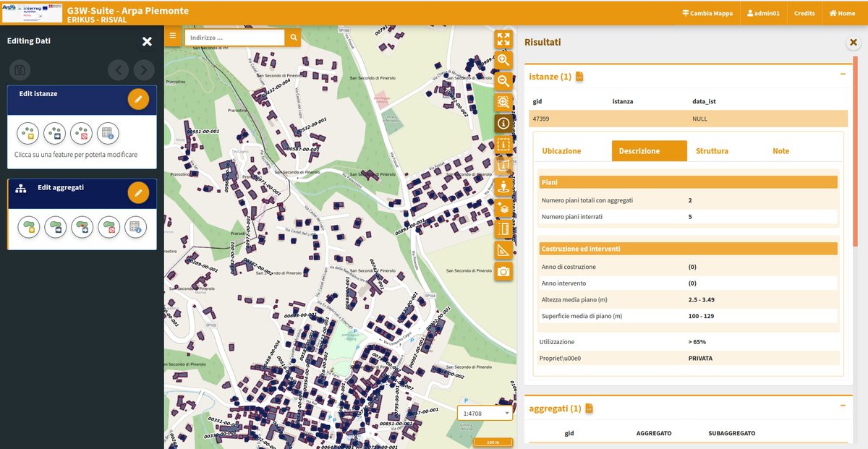The height and width of the screenshot is (449, 868).
Task: Activate the query info tool
Action: (504, 123)
